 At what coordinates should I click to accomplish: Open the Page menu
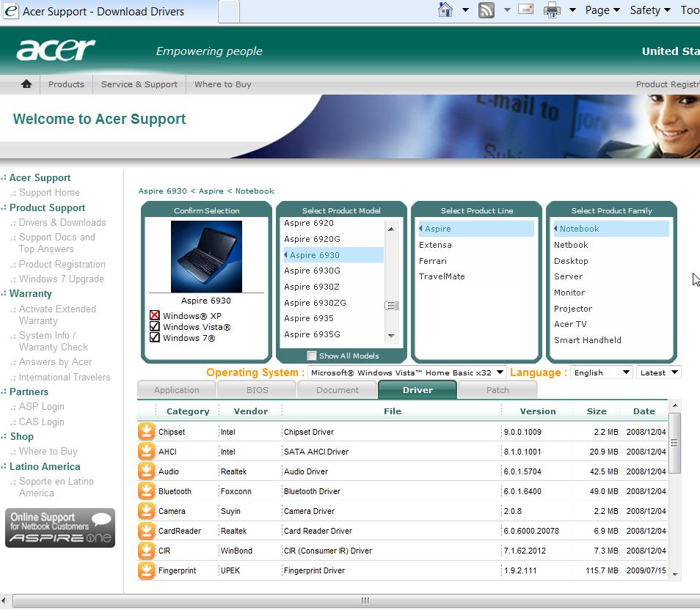(602, 10)
